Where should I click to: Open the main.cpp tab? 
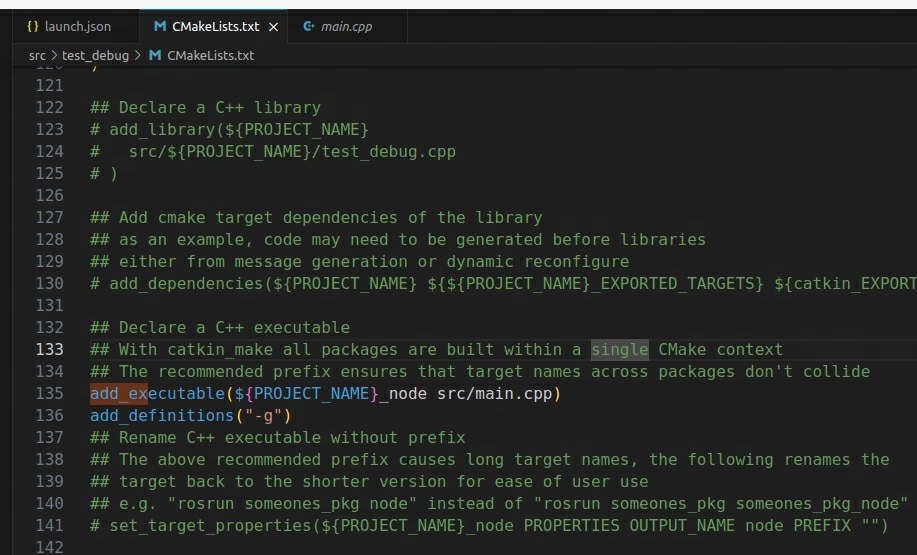(x=346, y=26)
